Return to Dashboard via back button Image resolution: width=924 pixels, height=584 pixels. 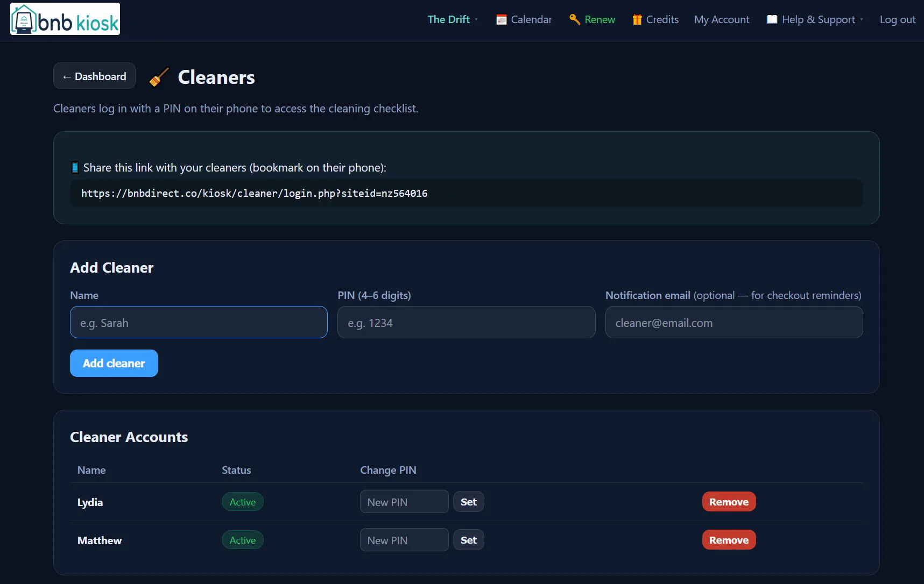click(94, 76)
